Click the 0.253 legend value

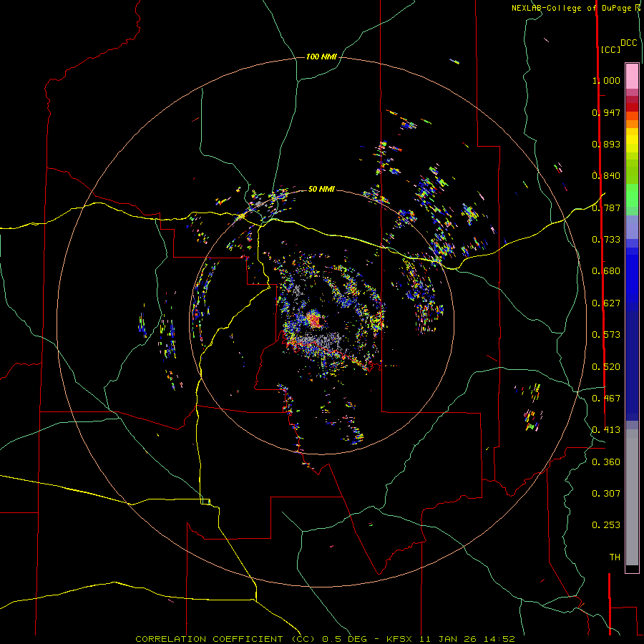[606, 525]
